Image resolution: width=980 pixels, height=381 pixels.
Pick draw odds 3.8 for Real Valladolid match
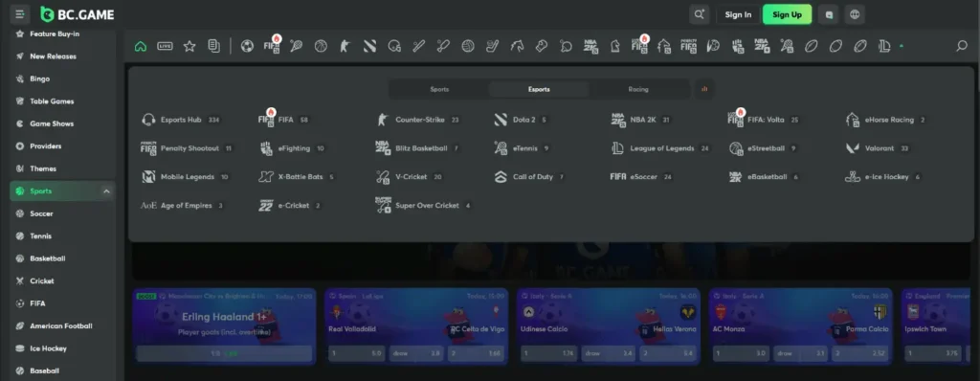coord(415,353)
